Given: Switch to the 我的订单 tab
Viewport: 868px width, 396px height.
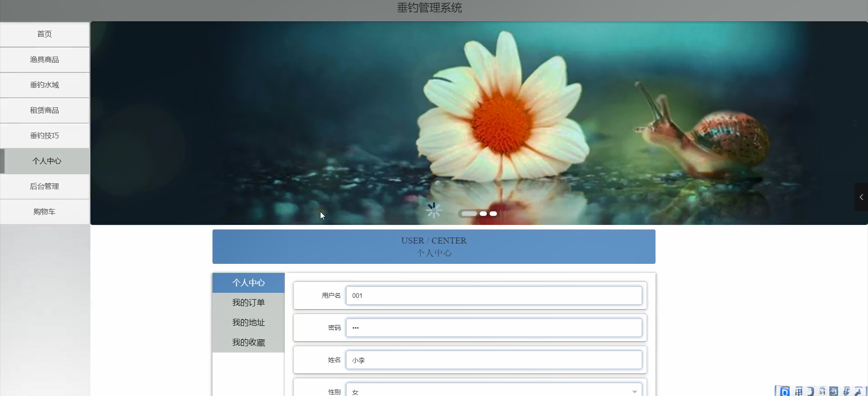Looking at the screenshot, I should point(248,303).
